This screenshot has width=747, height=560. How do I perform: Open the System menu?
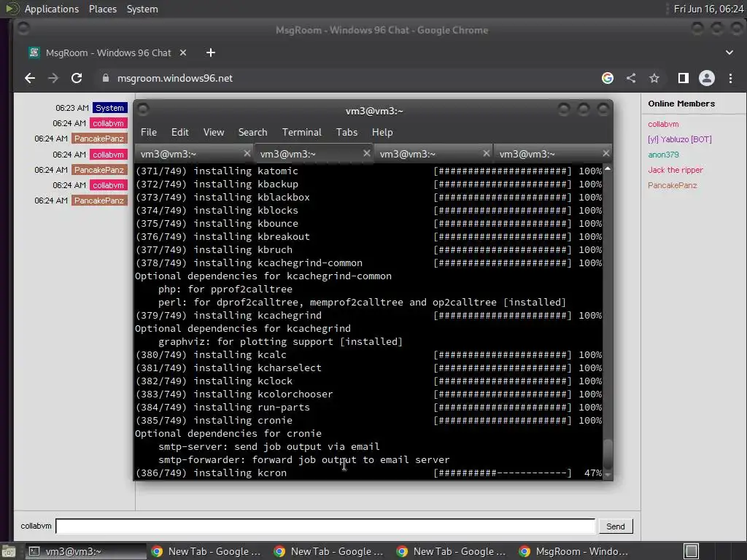point(142,9)
